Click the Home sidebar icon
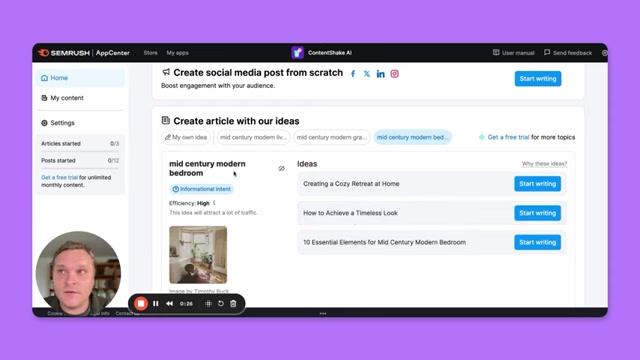Screen dimensions: 640x360 pos(44,78)
